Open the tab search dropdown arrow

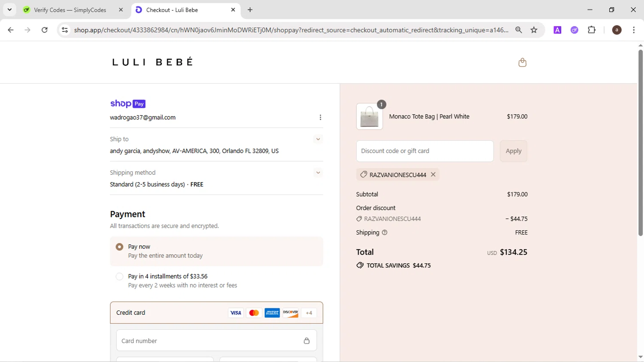coord(9,9)
